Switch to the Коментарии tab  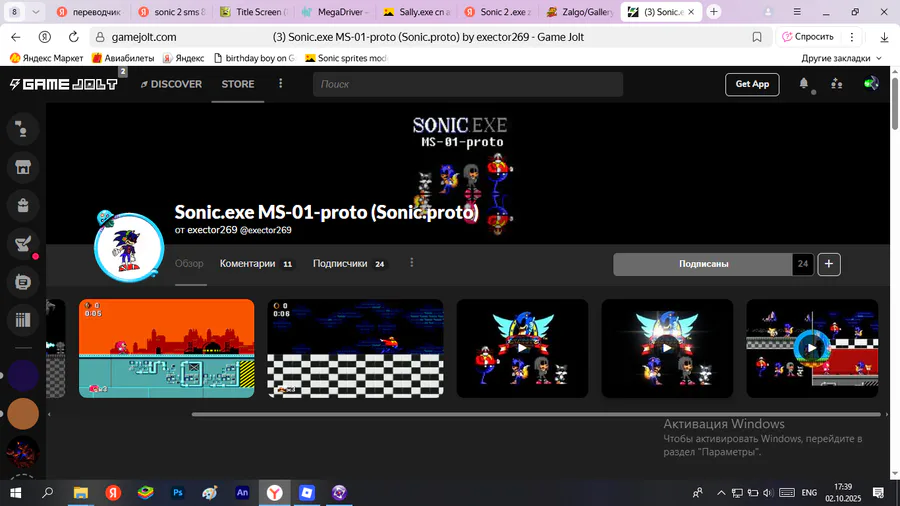(256, 263)
